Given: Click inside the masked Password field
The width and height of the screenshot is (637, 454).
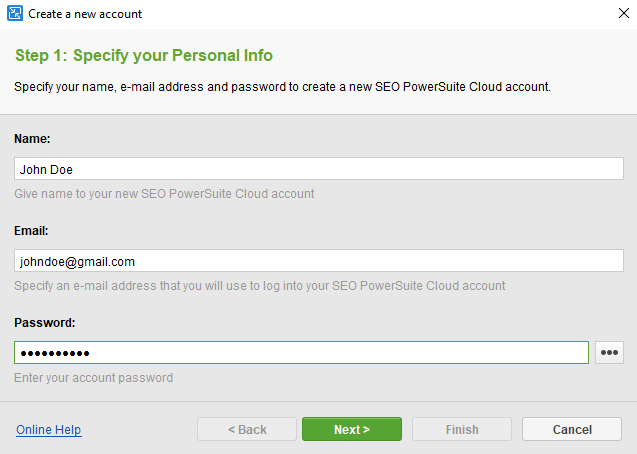Looking at the screenshot, I should pyautogui.click(x=301, y=352).
